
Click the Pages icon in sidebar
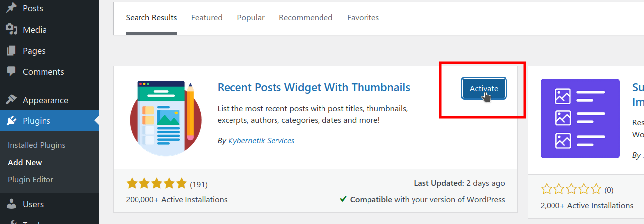pyautogui.click(x=12, y=51)
